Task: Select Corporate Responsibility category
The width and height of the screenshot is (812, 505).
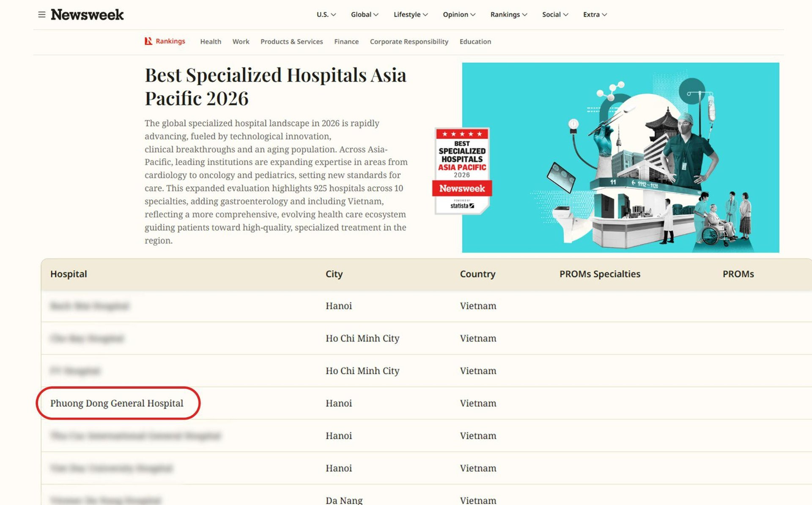Action: point(409,41)
